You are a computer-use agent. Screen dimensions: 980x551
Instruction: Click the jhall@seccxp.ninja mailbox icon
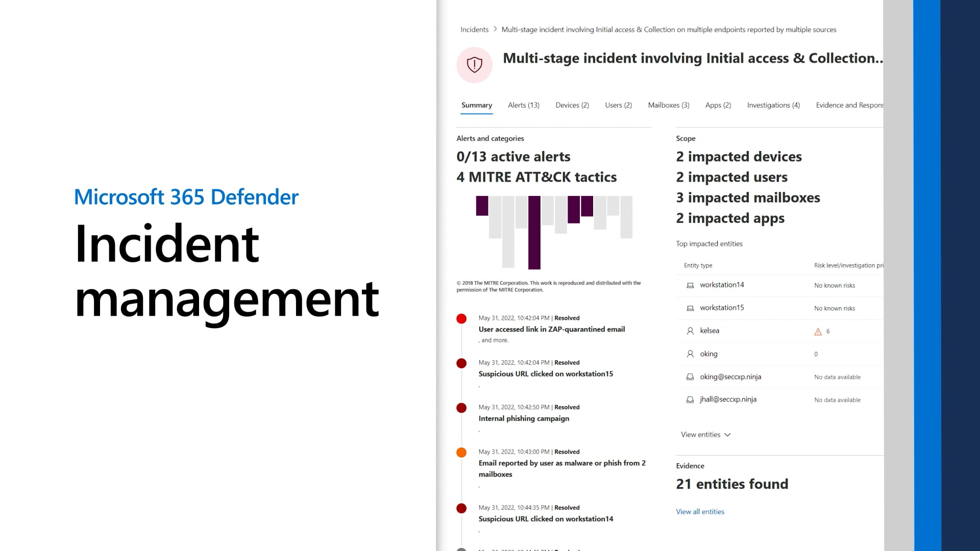pos(690,400)
